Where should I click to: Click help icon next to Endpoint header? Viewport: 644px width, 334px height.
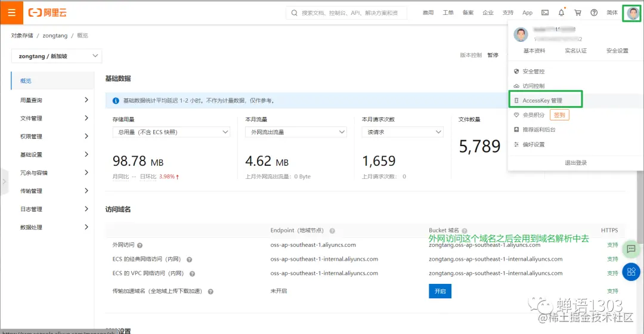[332, 231]
